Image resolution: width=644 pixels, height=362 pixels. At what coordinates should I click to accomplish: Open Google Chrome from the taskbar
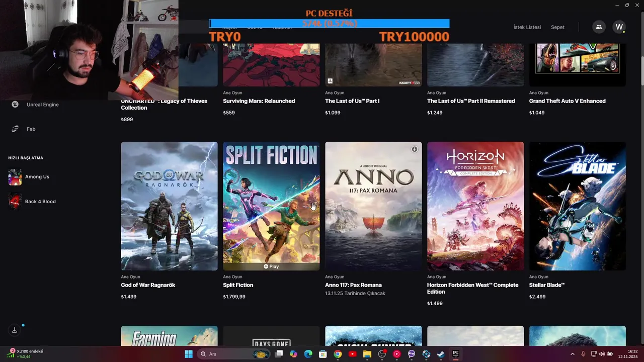(x=338, y=354)
